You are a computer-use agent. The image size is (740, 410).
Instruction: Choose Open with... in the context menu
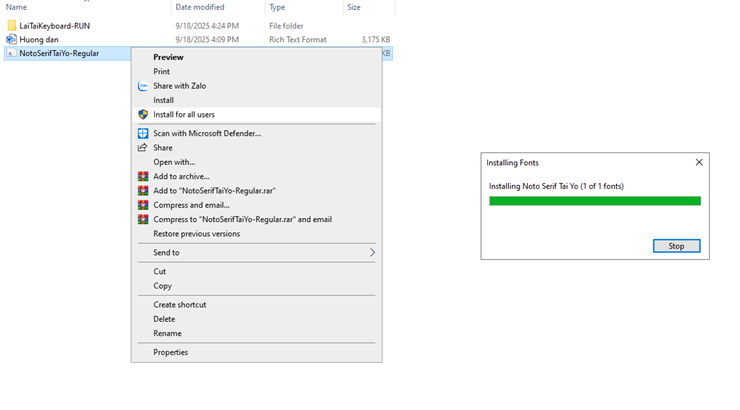click(174, 162)
